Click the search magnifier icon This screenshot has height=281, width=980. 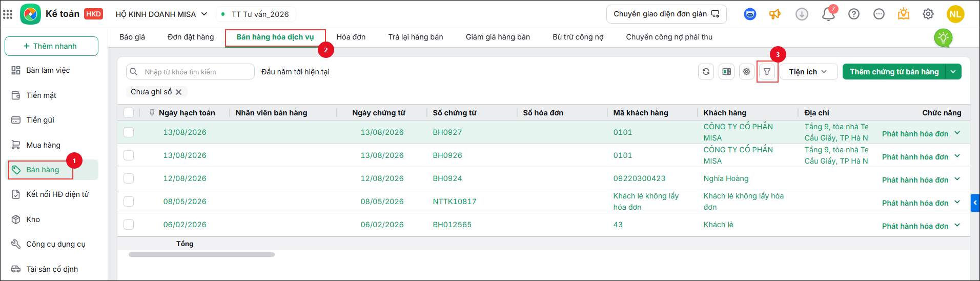tap(134, 72)
